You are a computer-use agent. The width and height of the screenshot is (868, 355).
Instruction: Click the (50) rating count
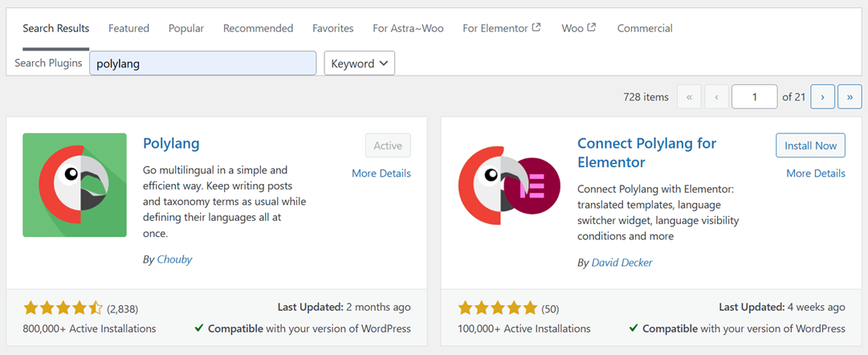550,308
